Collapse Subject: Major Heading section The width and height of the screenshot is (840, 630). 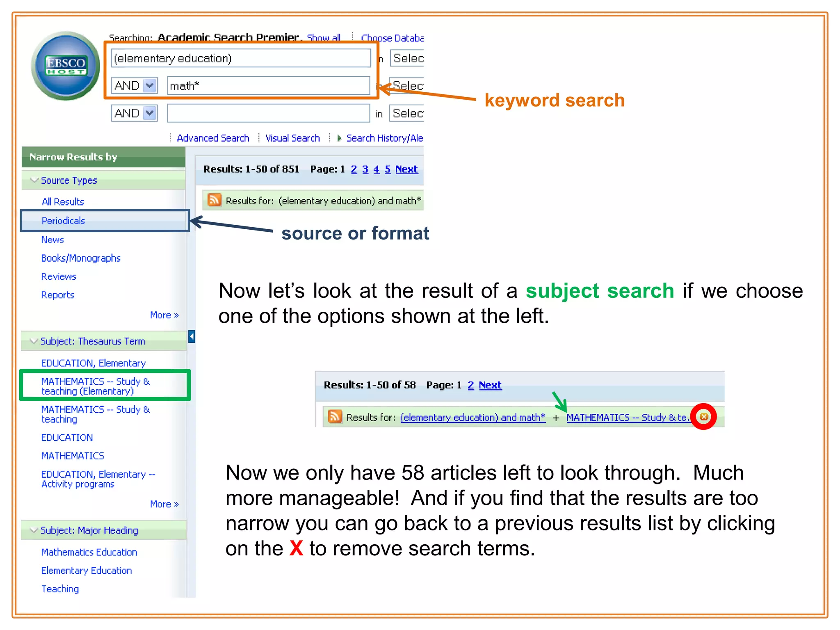pyautogui.click(x=34, y=530)
